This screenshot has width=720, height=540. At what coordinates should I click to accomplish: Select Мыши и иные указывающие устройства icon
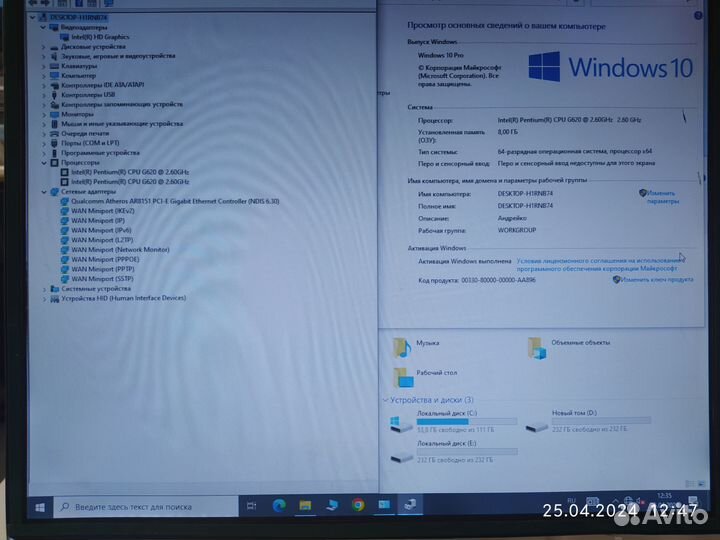tap(54, 124)
